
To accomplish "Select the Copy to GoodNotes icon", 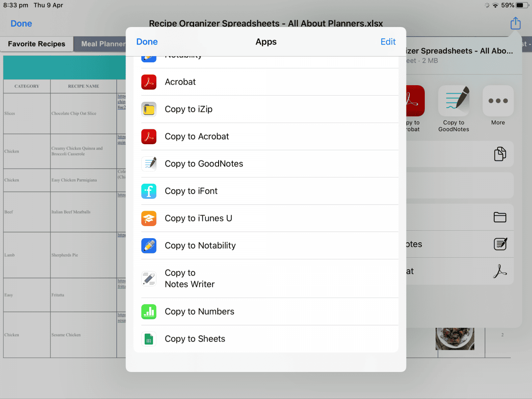I will click(149, 164).
